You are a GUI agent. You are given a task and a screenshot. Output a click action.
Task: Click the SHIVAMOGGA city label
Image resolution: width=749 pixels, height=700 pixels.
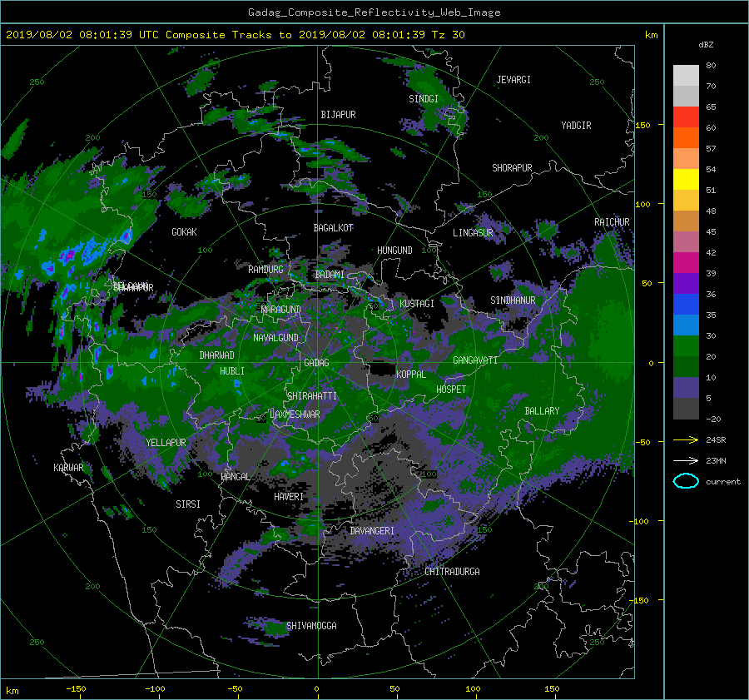click(x=311, y=626)
